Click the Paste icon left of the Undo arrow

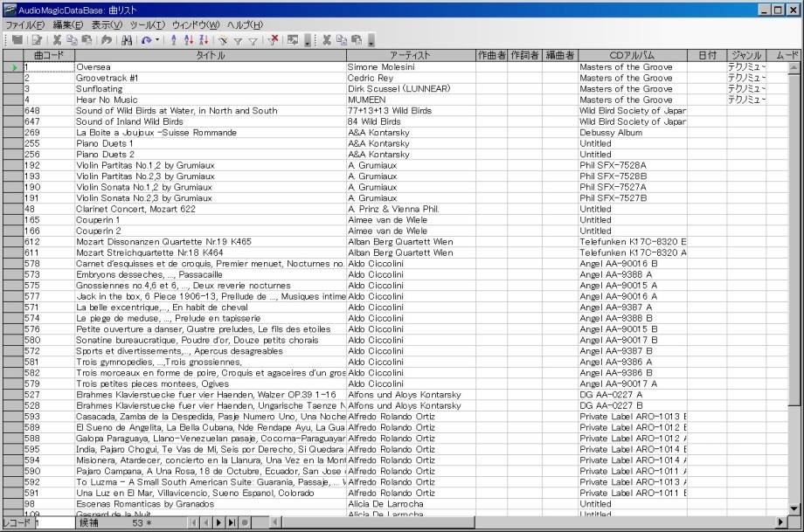click(x=87, y=40)
